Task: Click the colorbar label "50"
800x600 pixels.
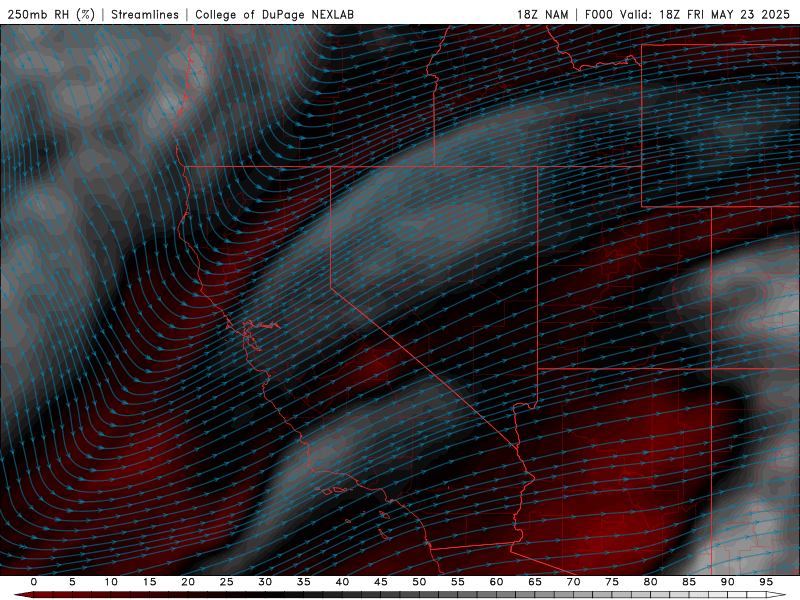Action: [x=419, y=582]
